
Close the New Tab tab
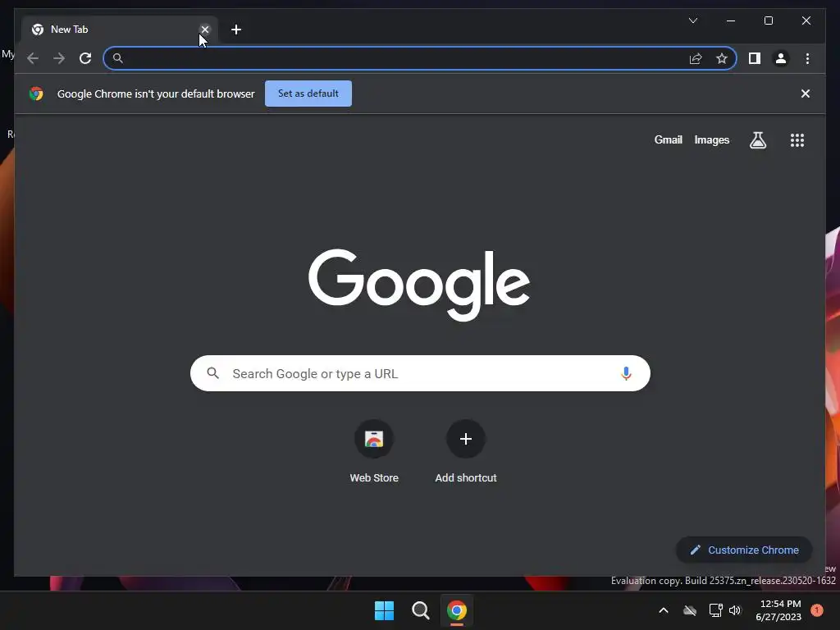[204, 30]
